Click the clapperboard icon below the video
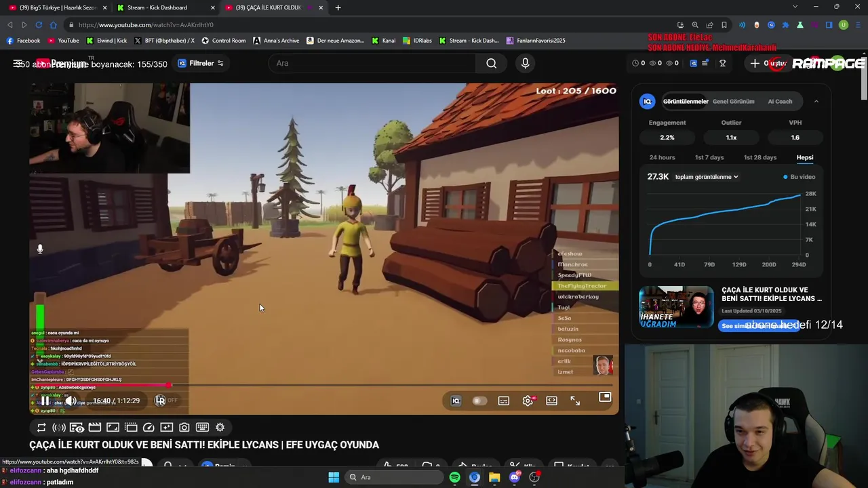Image resolution: width=868 pixels, height=488 pixels. (95, 427)
